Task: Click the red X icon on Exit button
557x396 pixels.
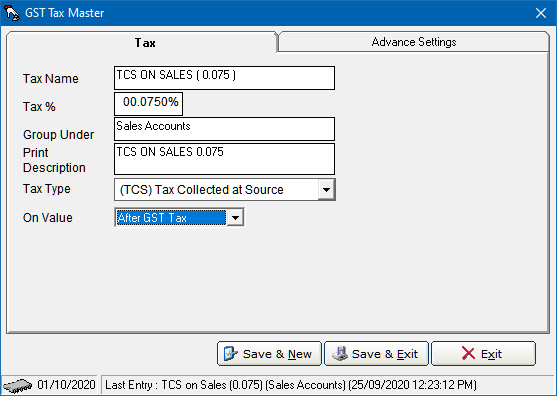Action: click(468, 353)
